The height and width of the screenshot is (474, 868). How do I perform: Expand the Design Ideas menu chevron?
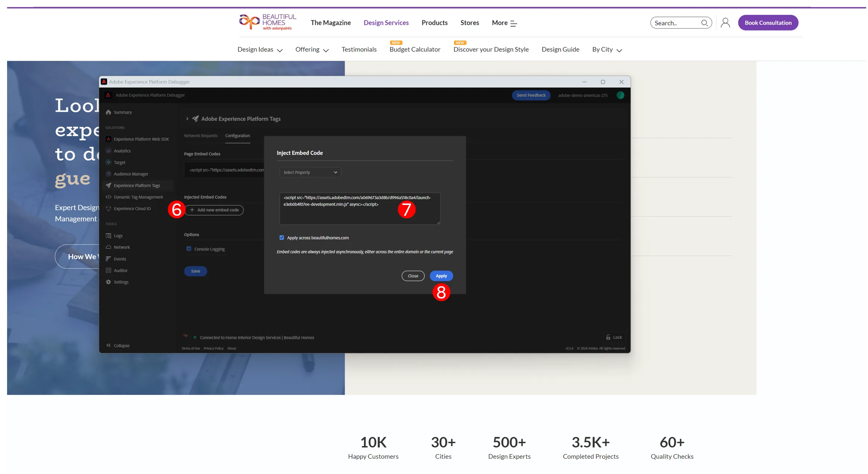click(280, 50)
